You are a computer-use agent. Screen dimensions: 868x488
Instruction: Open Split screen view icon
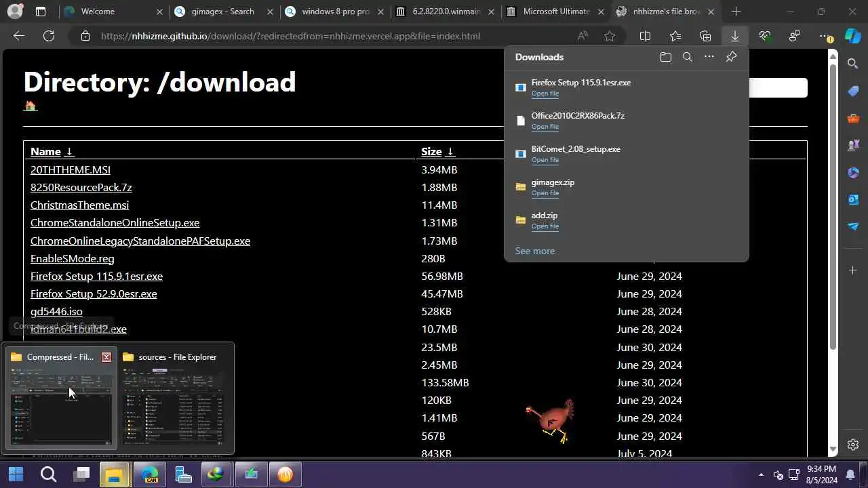pos(645,36)
